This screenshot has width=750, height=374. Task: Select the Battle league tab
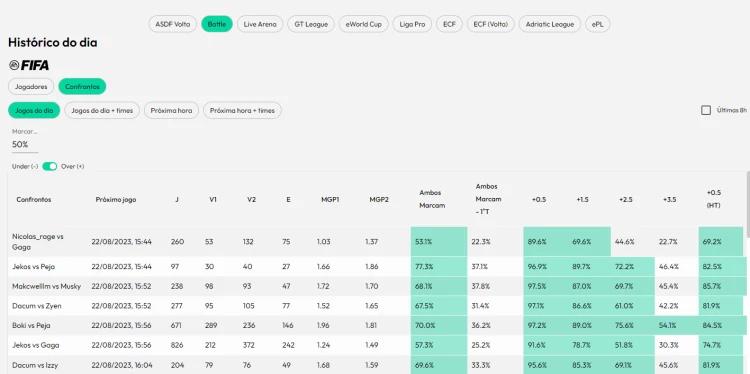217,24
